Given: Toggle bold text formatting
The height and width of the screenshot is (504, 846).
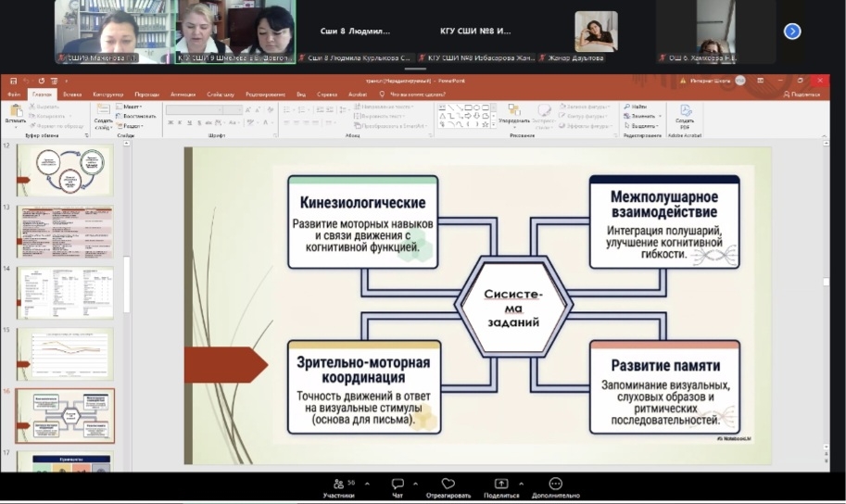Looking at the screenshot, I should point(169,124).
